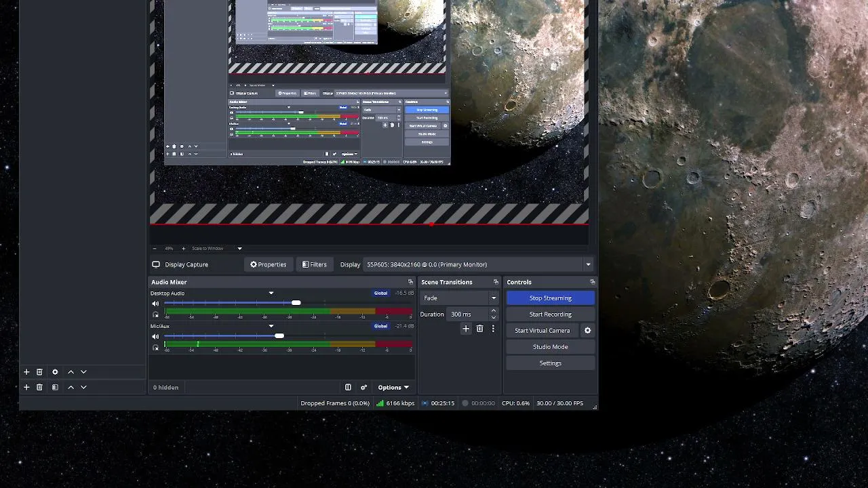Image resolution: width=868 pixels, height=488 pixels.
Task: Open the Scale to Window dropdown
Action: point(239,249)
